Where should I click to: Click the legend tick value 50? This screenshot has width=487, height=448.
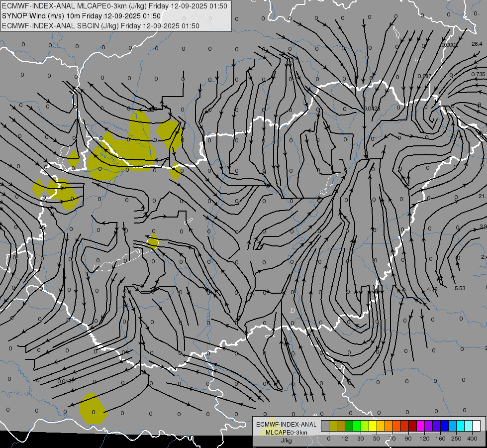(377, 439)
